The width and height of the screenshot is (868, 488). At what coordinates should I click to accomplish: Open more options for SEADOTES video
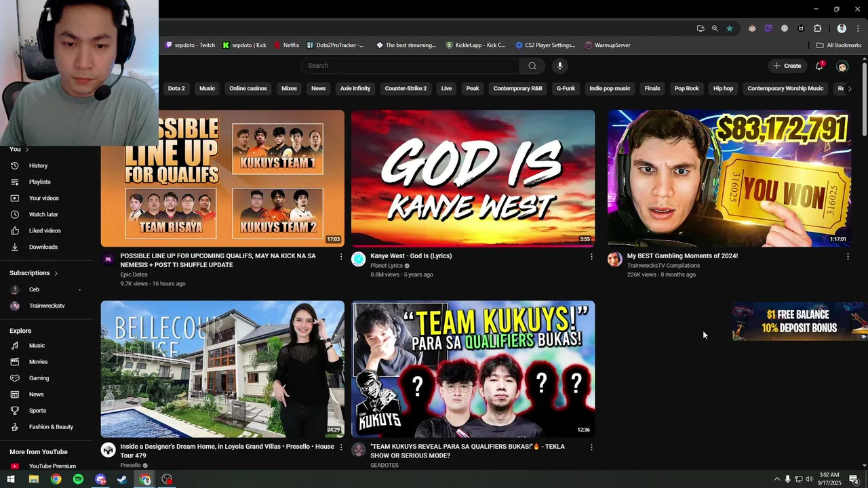[591, 447]
